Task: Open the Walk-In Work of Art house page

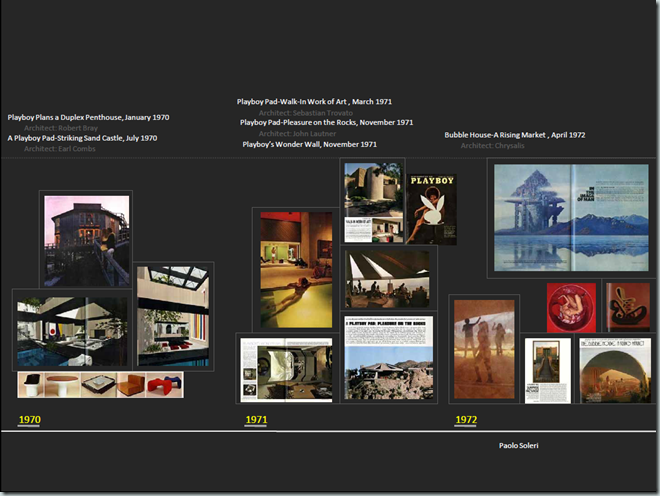Action: coord(373,203)
